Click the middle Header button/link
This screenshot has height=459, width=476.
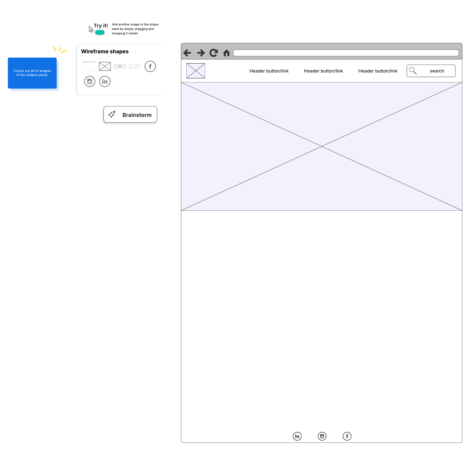(x=323, y=71)
